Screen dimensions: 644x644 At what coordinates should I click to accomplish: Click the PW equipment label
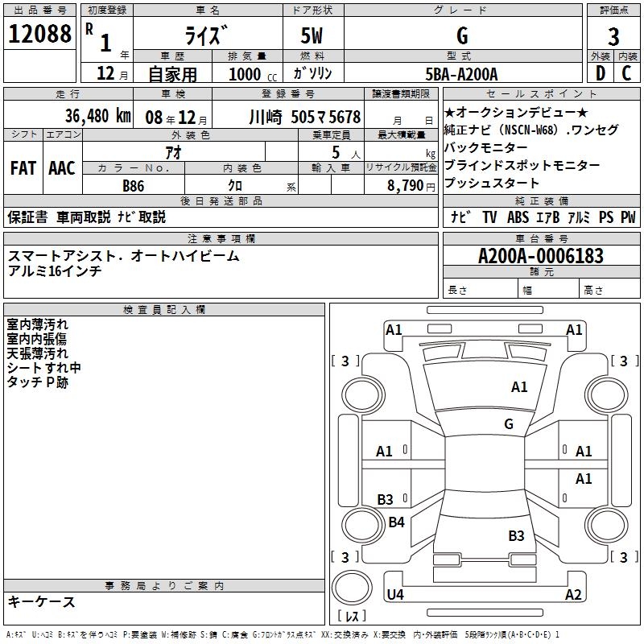click(628, 217)
